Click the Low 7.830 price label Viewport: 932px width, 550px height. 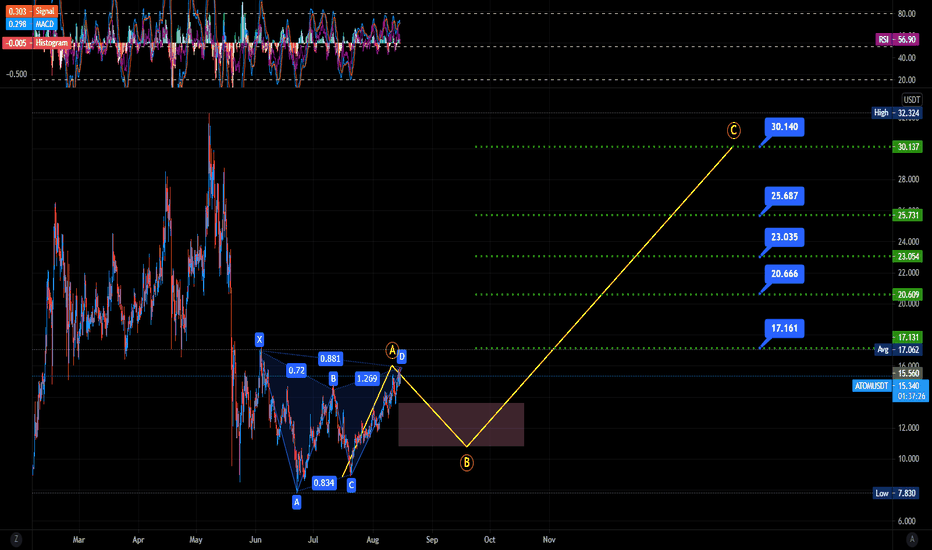click(x=896, y=493)
